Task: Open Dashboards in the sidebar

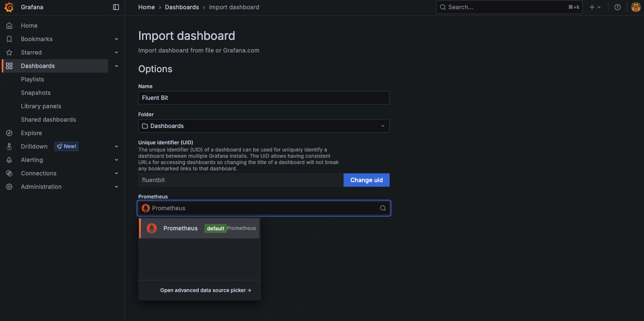Action: pyautogui.click(x=38, y=66)
